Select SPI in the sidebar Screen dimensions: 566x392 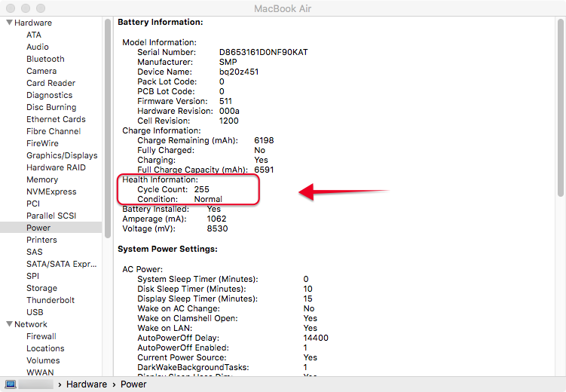tap(32, 276)
